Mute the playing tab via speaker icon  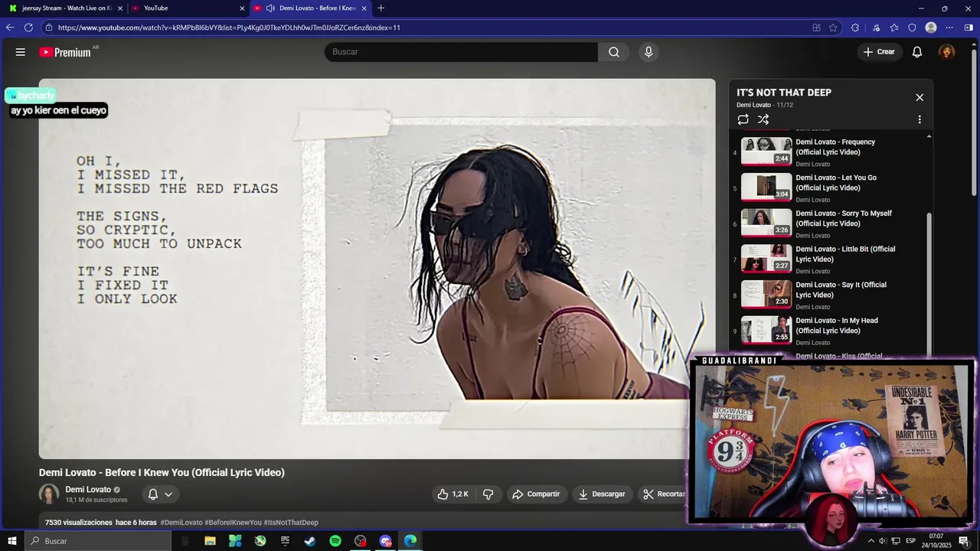[x=270, y=8]
